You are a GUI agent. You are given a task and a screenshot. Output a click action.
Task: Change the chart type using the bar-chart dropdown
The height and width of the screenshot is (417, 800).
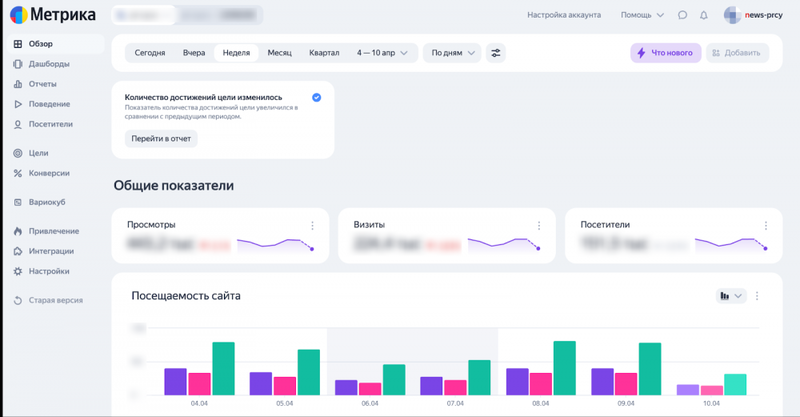[x=731, y=296]
